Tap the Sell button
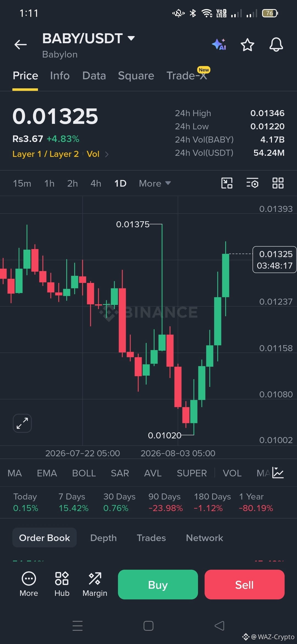Image resolution: width=297 pixels, height=644 pixels. (x=244, y=585)
